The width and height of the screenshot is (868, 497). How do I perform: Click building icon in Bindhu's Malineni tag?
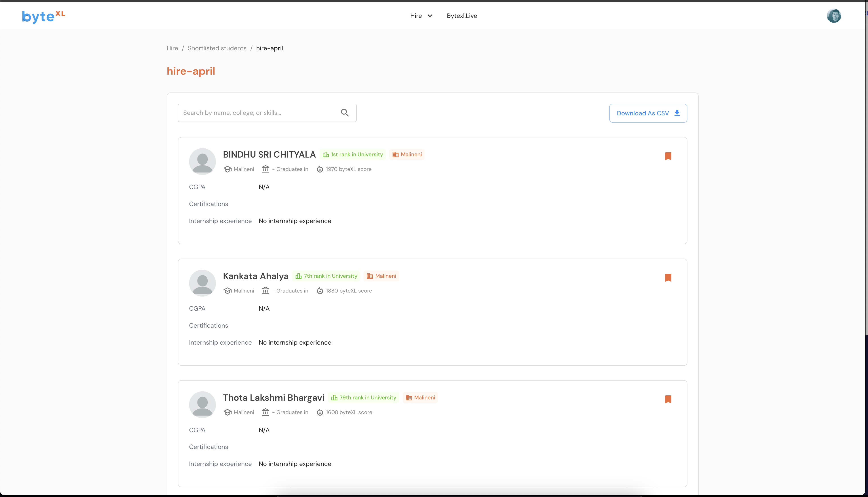click(x=395, y=154)
